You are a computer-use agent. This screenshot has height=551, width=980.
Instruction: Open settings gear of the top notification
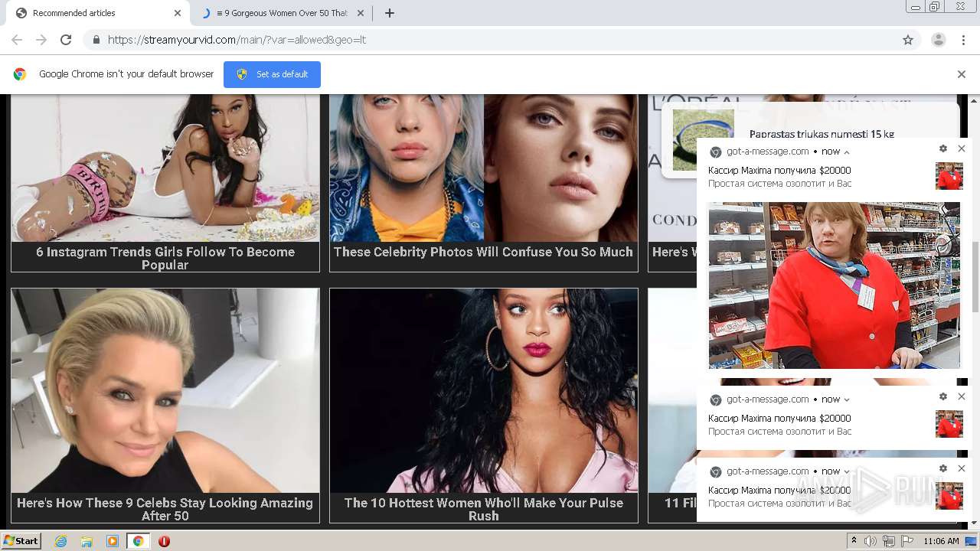942,148
